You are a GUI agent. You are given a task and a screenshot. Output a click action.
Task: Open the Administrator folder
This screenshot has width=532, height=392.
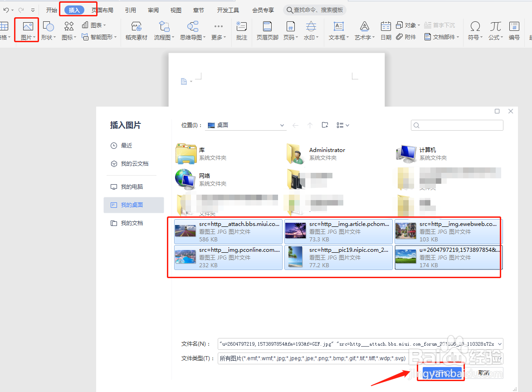tap(316, 153)
